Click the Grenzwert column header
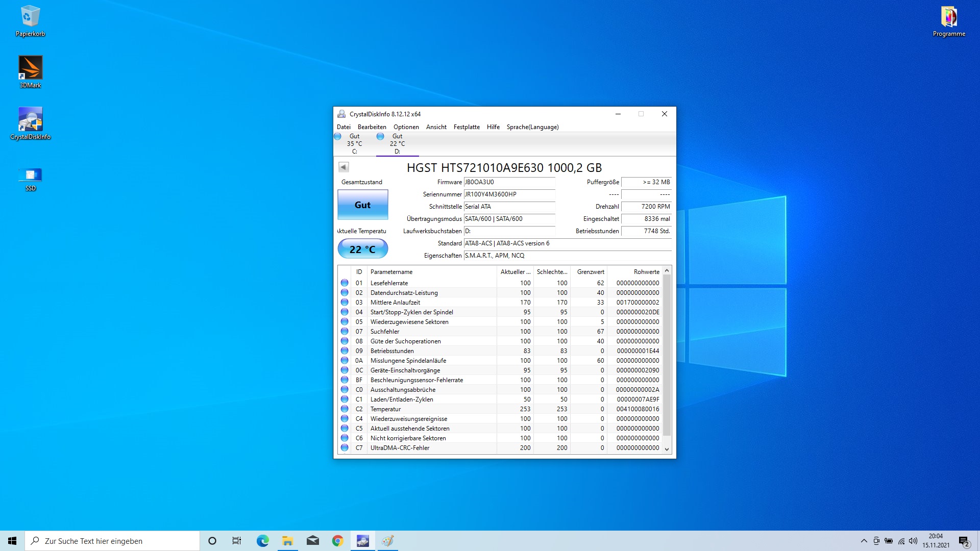This screenshot has width=980, height=551. (x=589, y=272)
